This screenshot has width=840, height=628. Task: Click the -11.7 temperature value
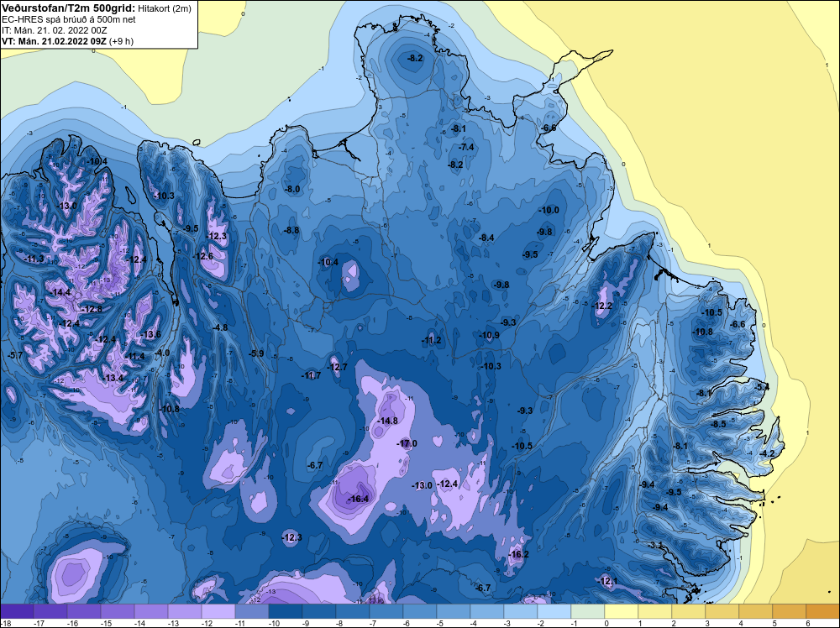click(x=311, y=375)
